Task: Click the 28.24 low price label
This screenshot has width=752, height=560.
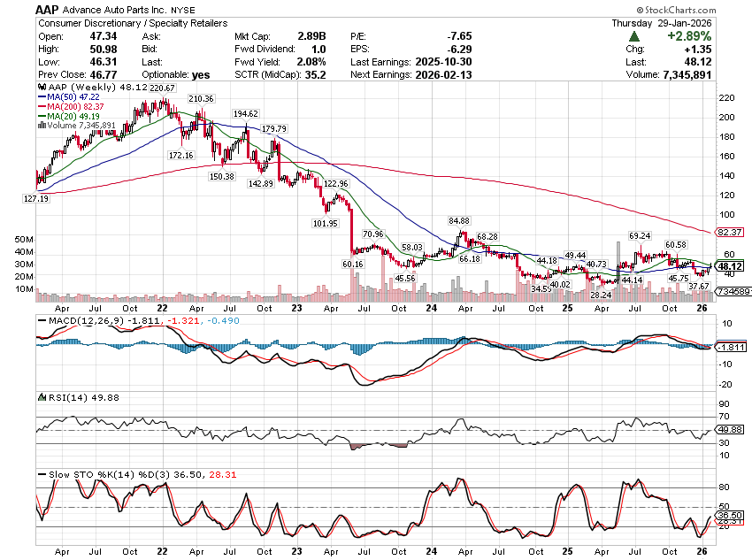Action: point(601,295)
